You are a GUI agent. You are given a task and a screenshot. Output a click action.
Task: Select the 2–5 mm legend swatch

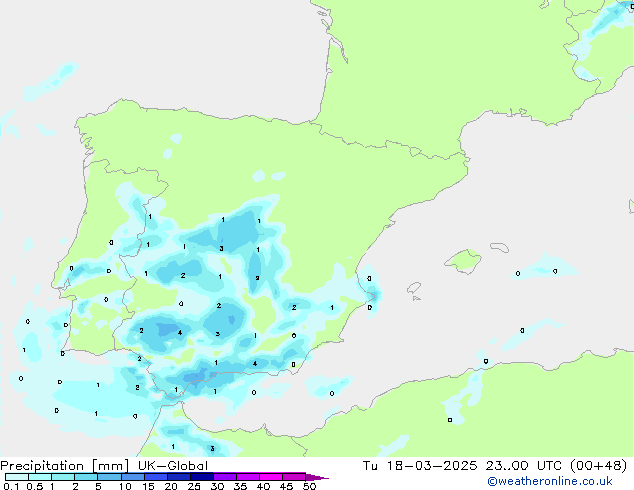coord(86,477)
